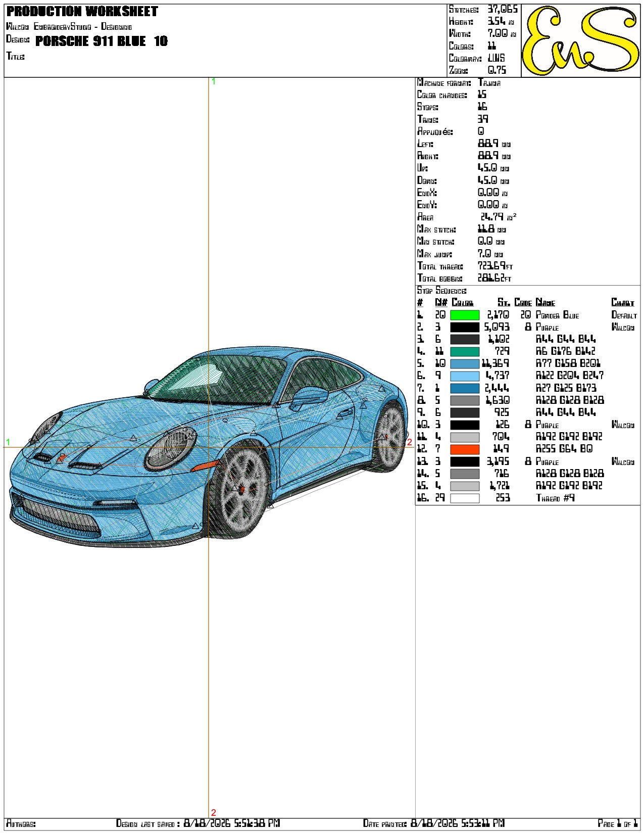This screenshot has height=834, width=644.
Task: Click the Page 1 of 1 footer text
Action: click(618, 823)
